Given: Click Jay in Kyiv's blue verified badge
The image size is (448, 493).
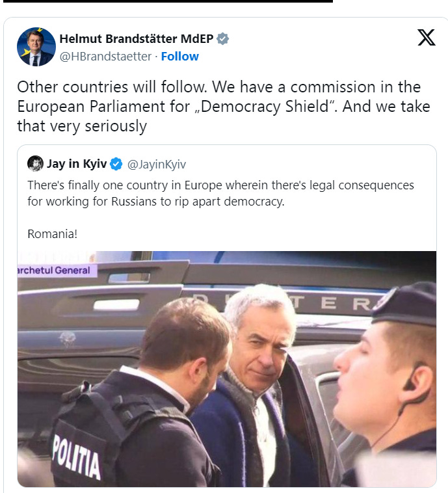Looking at the screenshot, I should tap(116, 164).
